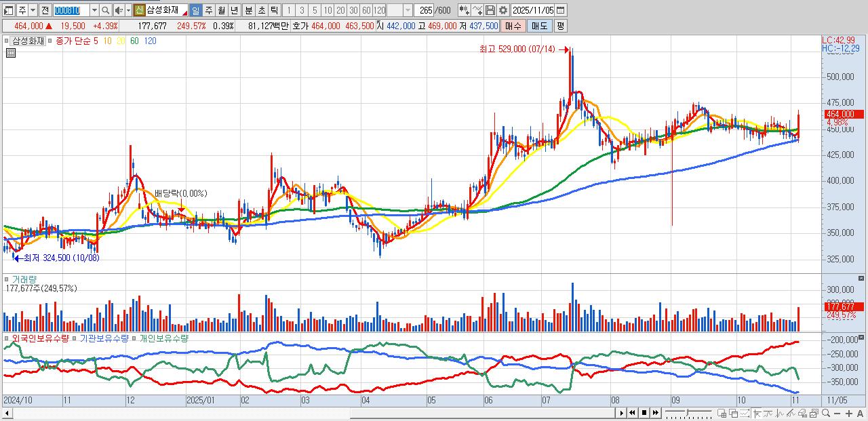Screen dimensions: 868x421
Task: Select interval 1 button
Action: (x=289, y=10)
